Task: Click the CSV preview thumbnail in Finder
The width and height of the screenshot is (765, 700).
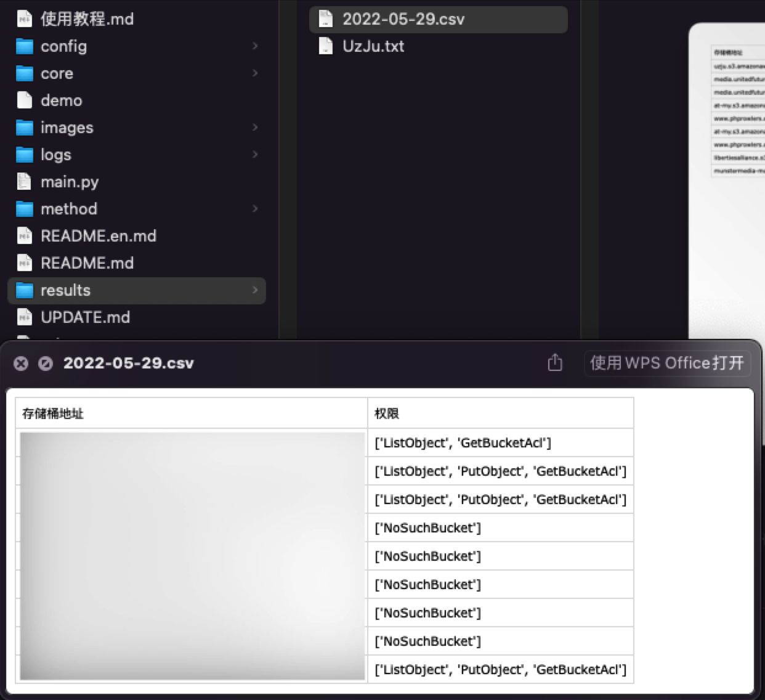Action: [x=727, y=181]
